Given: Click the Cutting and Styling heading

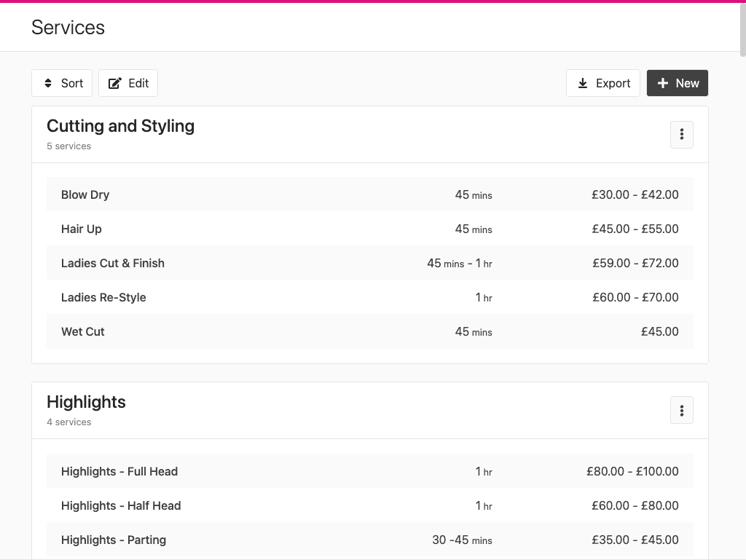Looking at the screenshot, I should (x=120, y=126).
